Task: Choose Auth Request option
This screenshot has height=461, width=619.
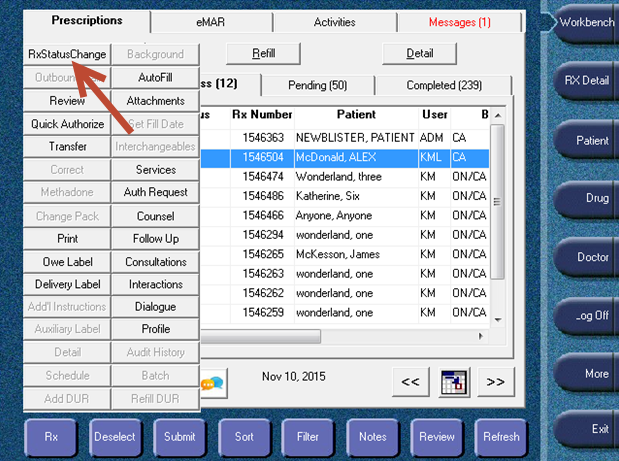Action: point(156,192)
